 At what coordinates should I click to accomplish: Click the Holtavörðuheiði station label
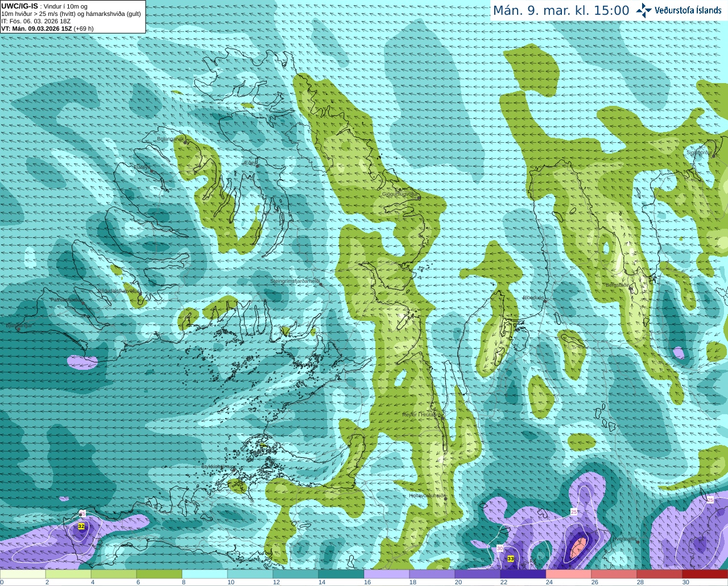(427, 496)
